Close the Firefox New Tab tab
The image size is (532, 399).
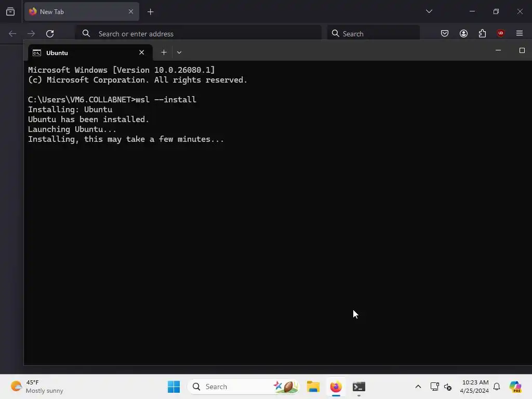pos(131,11)
